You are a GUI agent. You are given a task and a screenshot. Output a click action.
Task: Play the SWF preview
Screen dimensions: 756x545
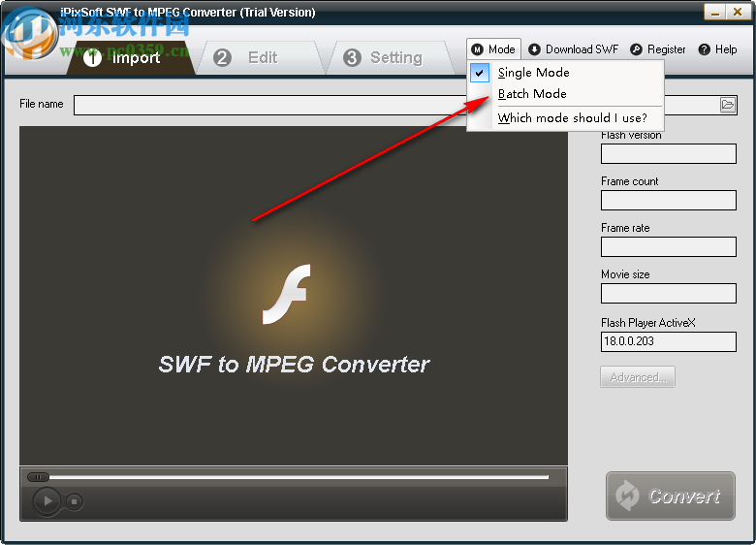(x=47, y=500)
